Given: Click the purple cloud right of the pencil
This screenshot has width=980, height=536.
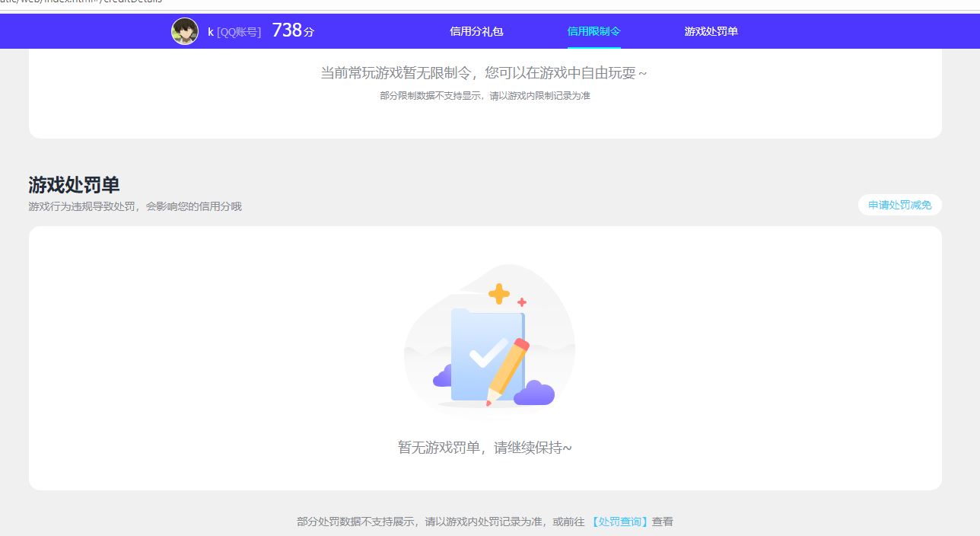Looking at the screenshot, I should pos(534,393).
